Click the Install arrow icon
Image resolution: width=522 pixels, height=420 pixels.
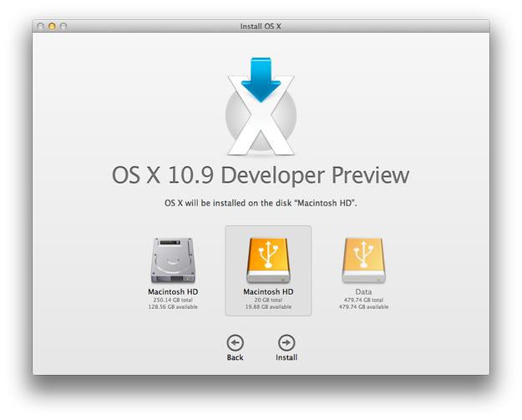tap(286, 342)
